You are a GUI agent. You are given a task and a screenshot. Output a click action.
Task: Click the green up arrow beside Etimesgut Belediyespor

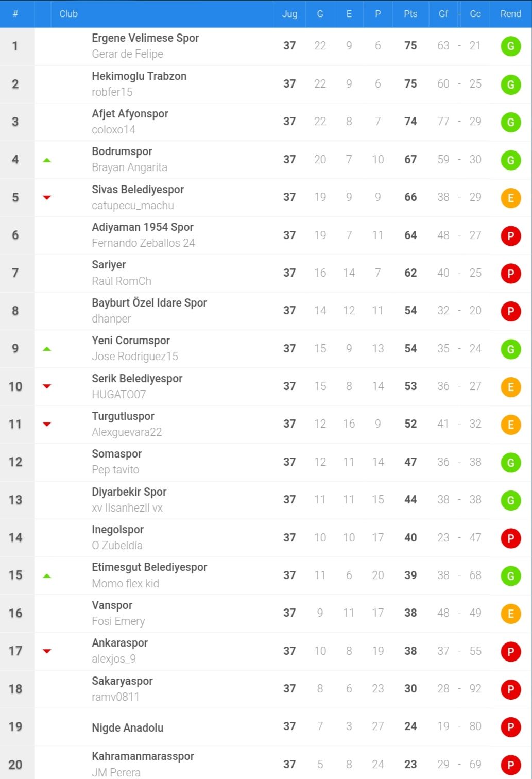tap(47, 575)
